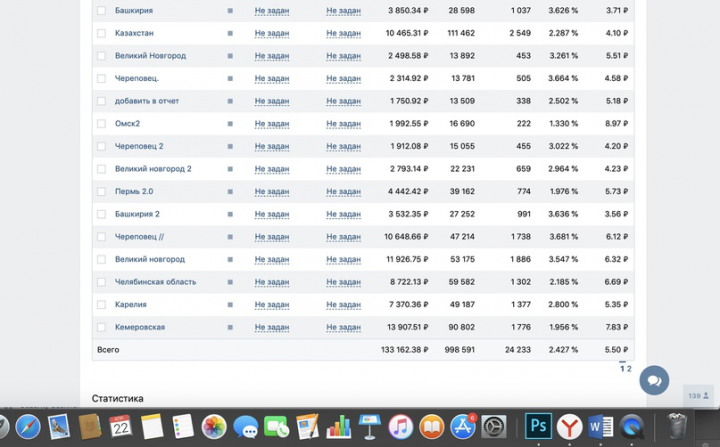Go to page 2 of table
Screen dimensions: 720x447
pos(629,368)
